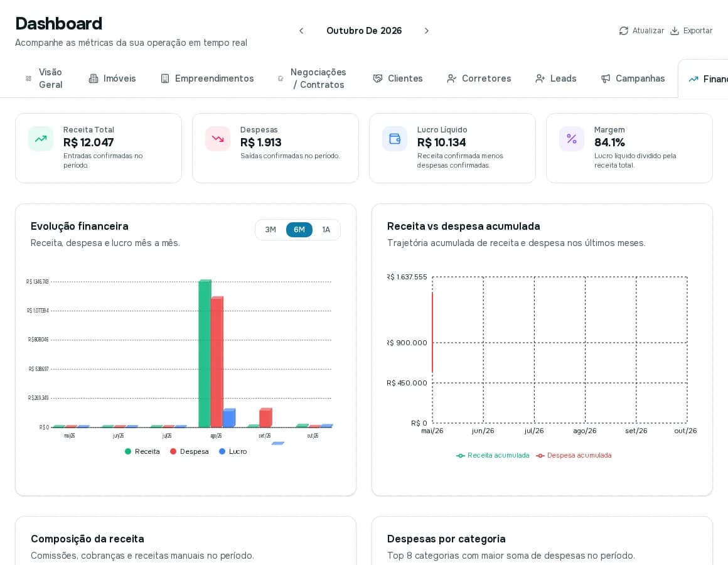Click the 84.1% Margem value

coord(609,143)
